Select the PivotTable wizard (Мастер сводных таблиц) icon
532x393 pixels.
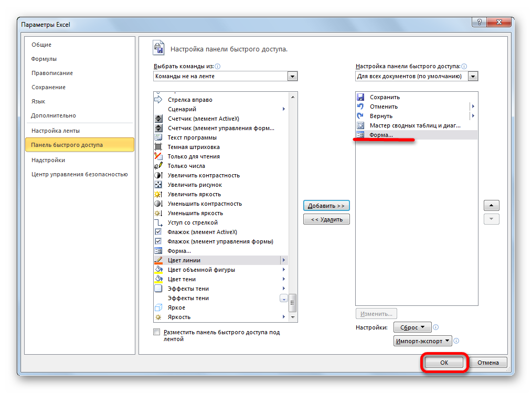[x=360, y=125]
